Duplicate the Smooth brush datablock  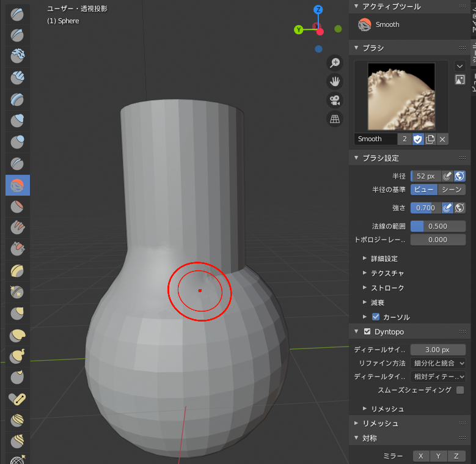click(x=430, y=139)
